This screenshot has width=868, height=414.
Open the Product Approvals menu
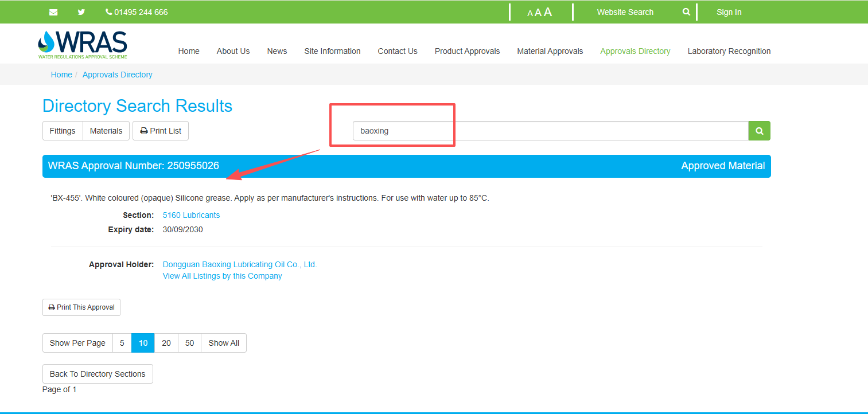467,51
